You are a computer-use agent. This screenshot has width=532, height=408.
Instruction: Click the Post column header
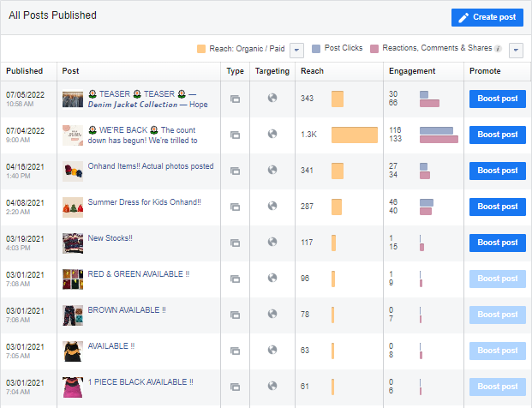pyautogui.click(x=70, y=71)
